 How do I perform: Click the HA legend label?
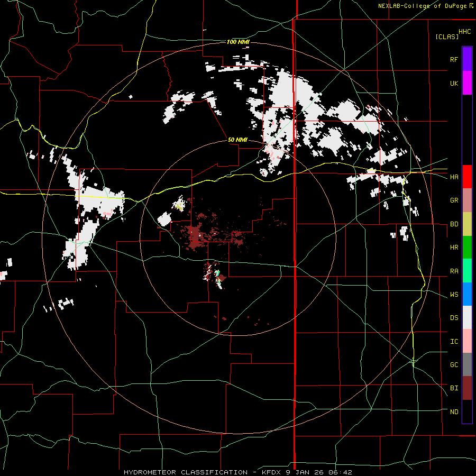point(454,177)
